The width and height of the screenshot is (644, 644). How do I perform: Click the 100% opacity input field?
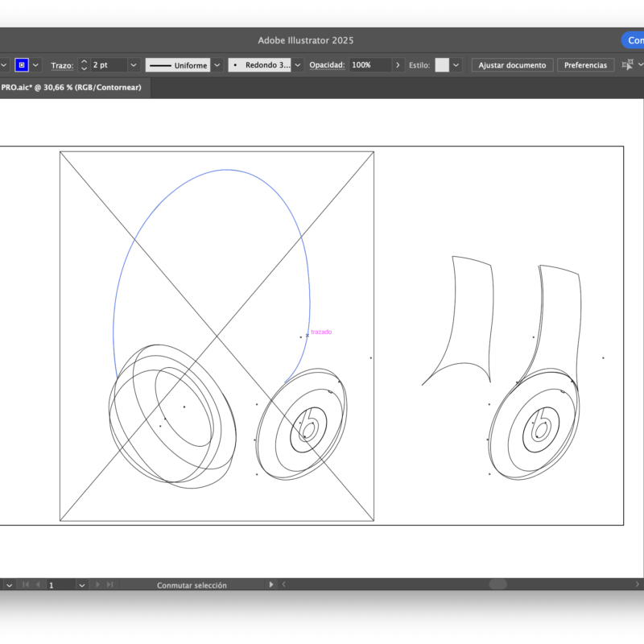coord(369,65)
